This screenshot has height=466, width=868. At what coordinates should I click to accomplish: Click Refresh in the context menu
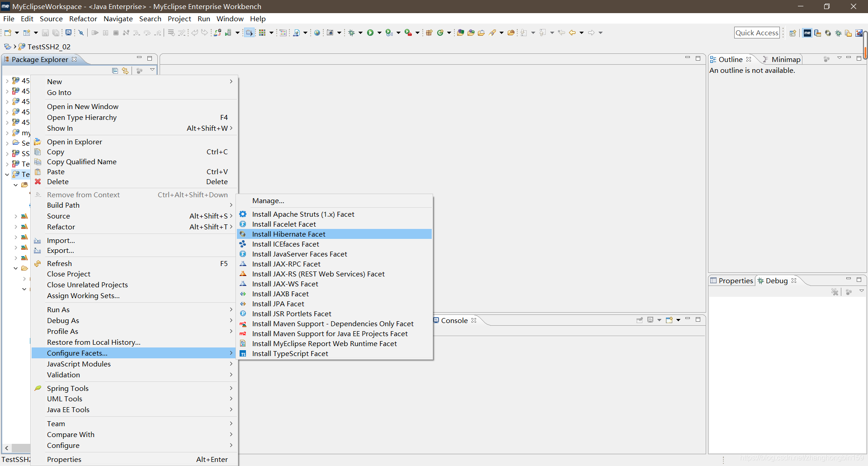pos(134,263)
